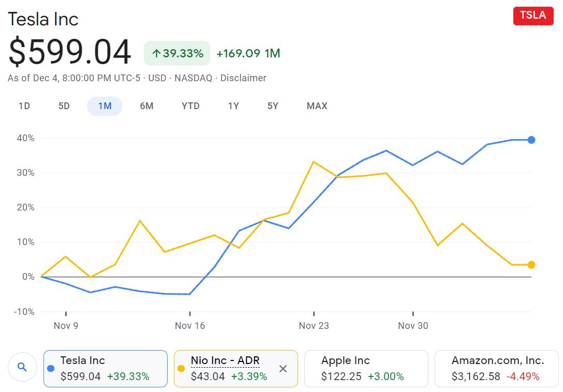Viewport: 563px width, 392px height.
Task: Open the Disclaimer link
Action: [x=243, y=78]
